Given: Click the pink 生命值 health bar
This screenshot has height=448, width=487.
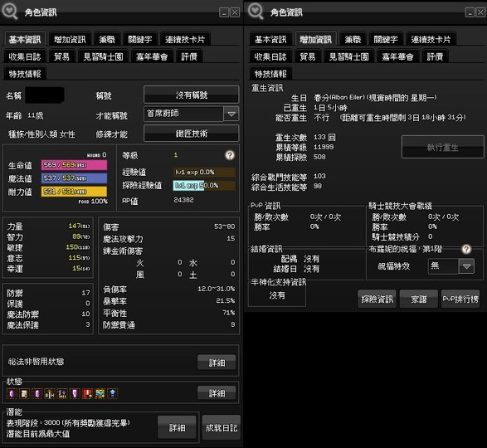Looking at the screenshot, I should point(74,165).
